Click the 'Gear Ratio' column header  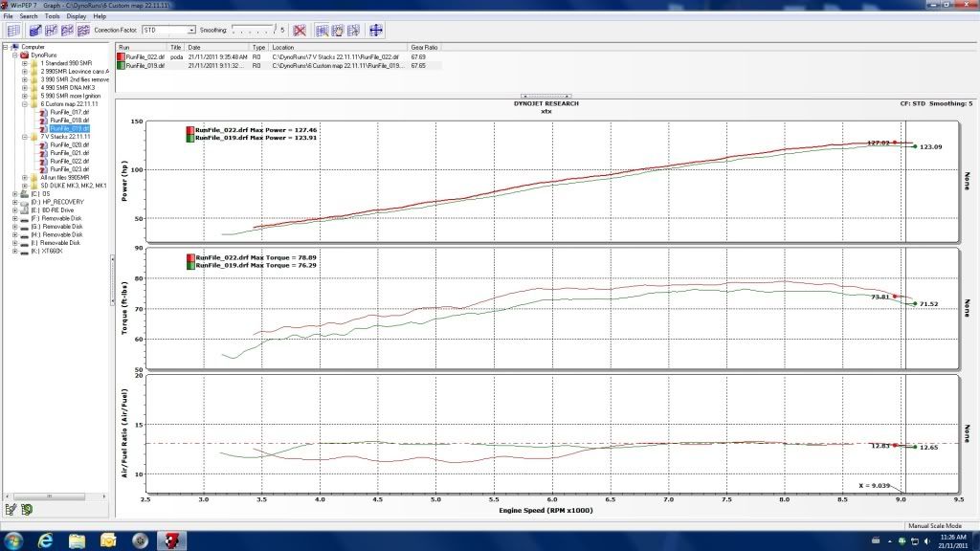click(x=424, y=47)
